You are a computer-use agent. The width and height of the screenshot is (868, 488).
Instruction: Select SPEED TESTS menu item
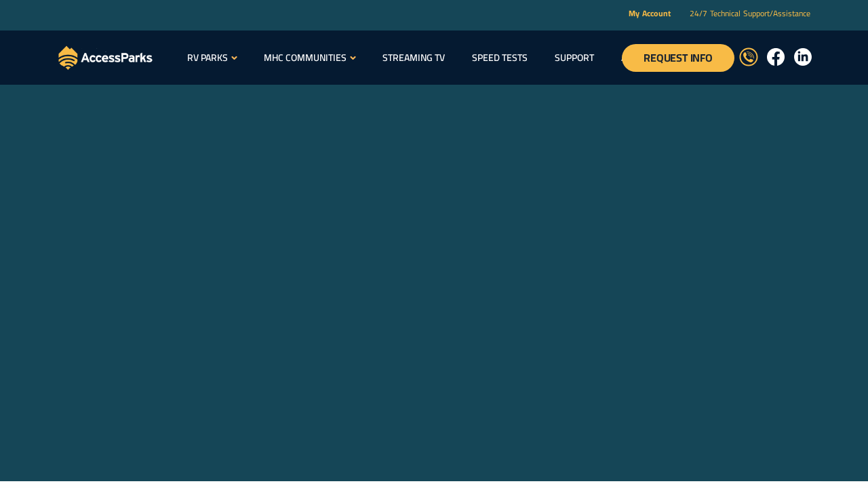pos(500,57)
